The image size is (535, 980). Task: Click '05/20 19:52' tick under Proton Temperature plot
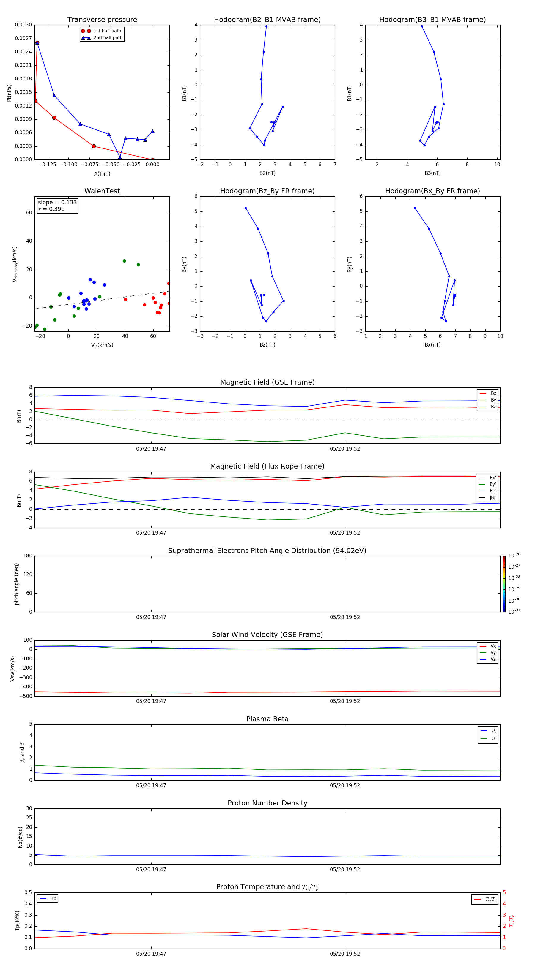pos(345,954)
